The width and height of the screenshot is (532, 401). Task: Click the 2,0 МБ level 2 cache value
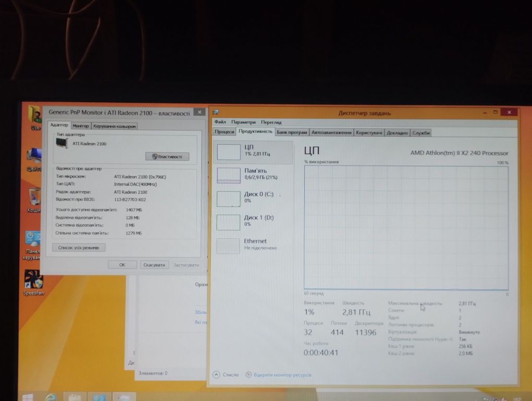click(465, 353)
